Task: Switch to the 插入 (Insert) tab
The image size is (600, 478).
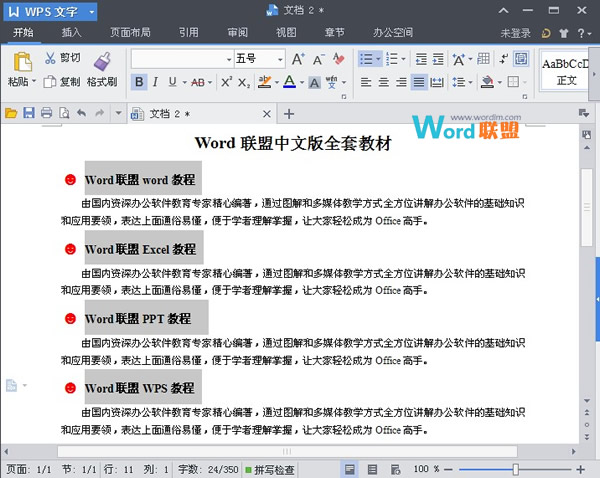Action: point(72,33)
